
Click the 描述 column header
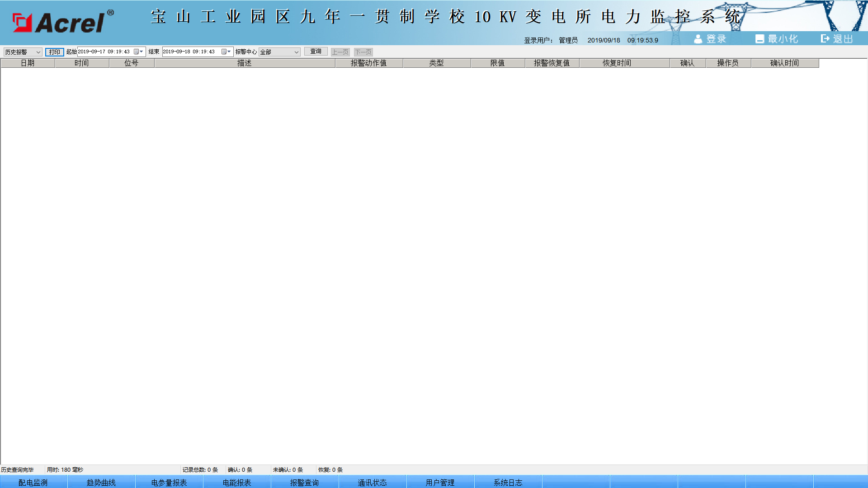(244, 63)
